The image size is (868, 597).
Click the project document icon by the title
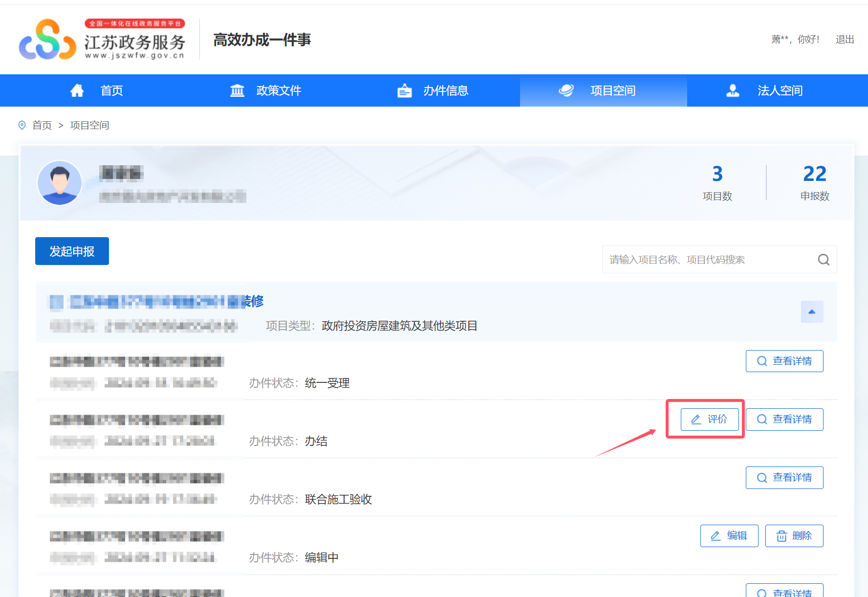point(56,303)
